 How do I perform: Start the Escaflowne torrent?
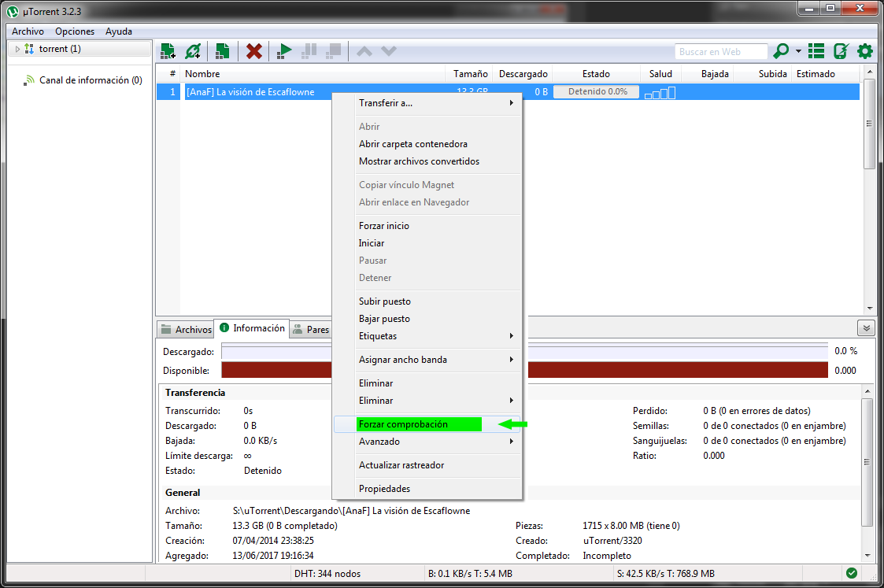tap(283, 50)
